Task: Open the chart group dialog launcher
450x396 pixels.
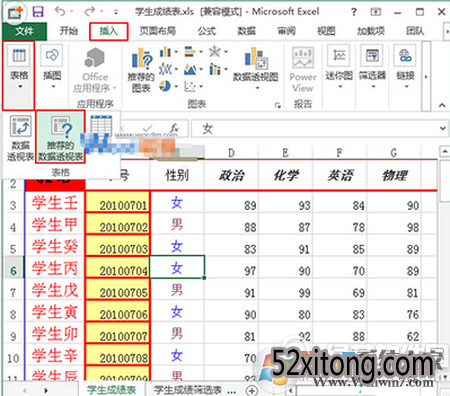Action: [277, 105]
